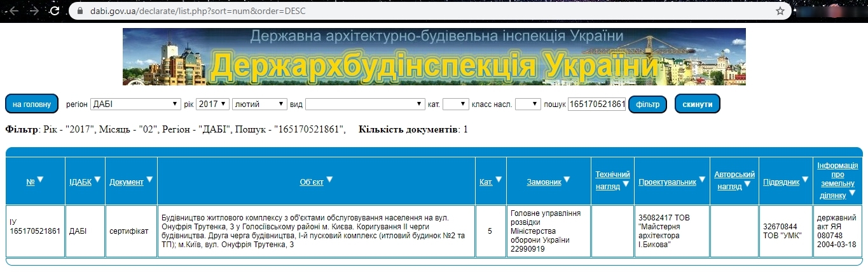Sort by Технічний нагляд column arrow
868x272 pixels.
coord(626,184)
